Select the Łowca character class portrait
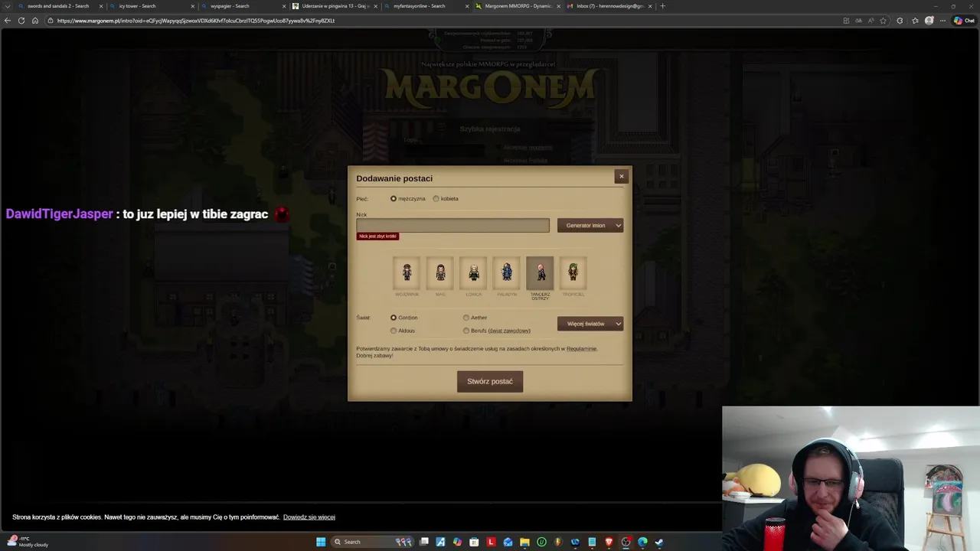Viewport: 980px width, 551px height. (473, 272)
